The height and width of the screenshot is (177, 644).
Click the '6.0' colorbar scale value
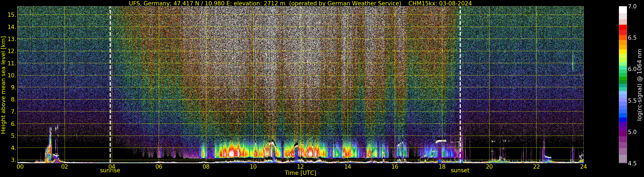pyautogui.click(x=632, y=69)
